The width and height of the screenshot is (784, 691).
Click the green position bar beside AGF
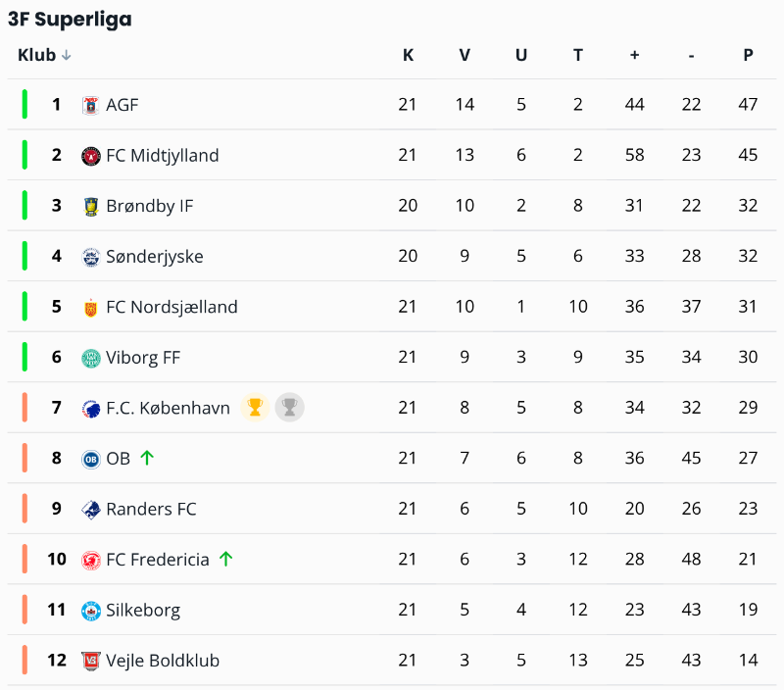point(24,104)
